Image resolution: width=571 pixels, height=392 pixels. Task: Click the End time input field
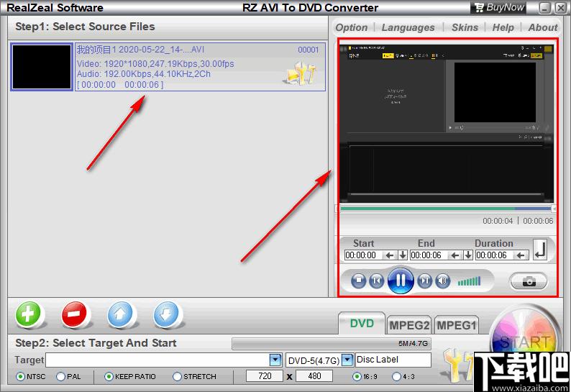[430, 255]
